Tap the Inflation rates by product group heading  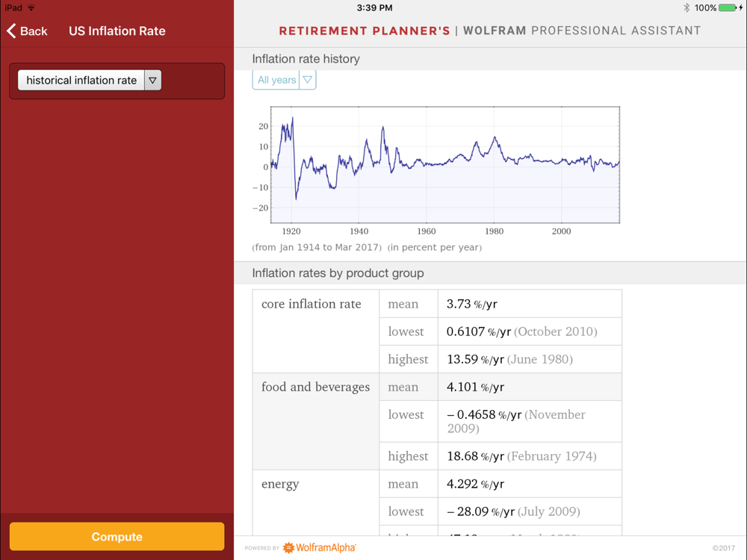click(x=338, y=273)
